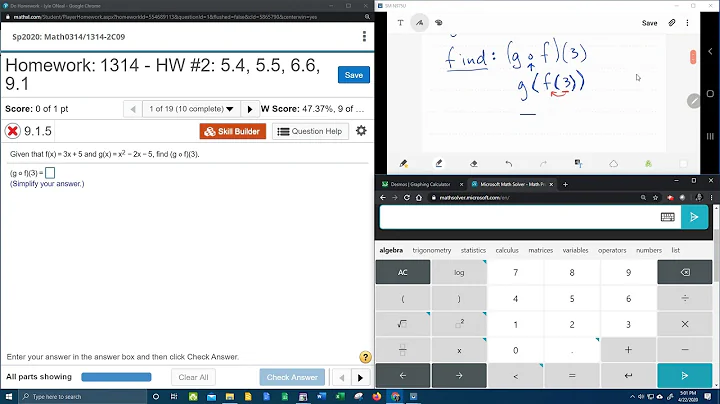This screenshot has width=720, height=404.
Task: Select the matrices keypad tab
Action: (540, 250)
